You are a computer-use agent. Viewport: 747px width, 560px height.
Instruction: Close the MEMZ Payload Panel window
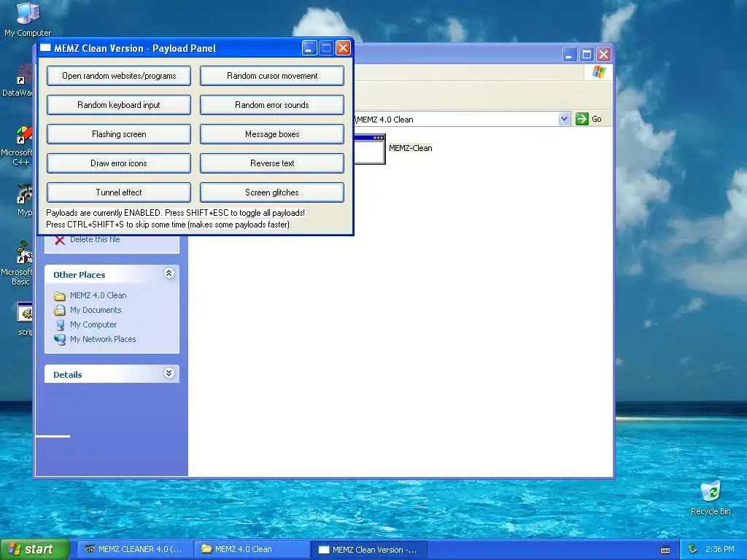(343, 47)
